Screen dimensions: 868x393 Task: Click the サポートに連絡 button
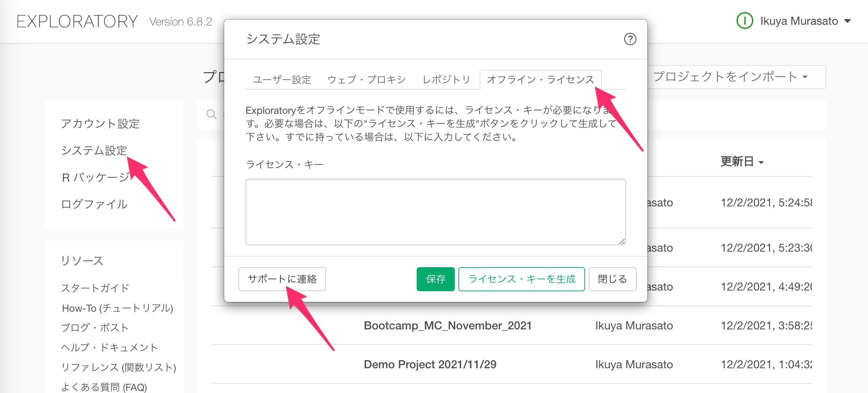(282, 279)
